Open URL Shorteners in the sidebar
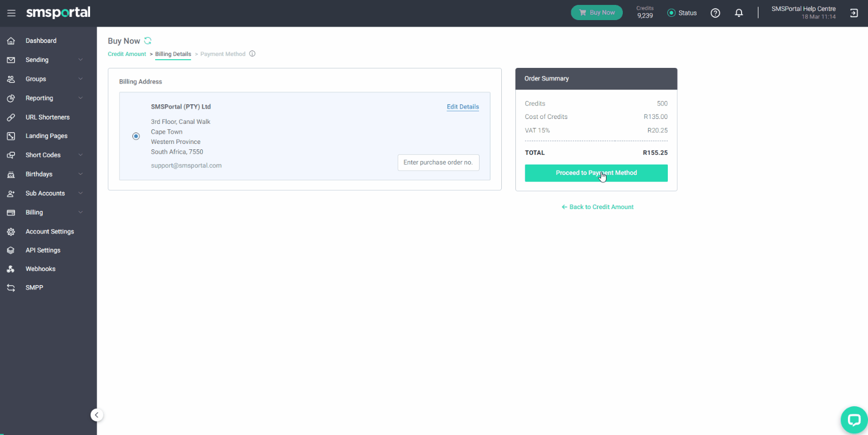Image resolution: width=868 pixels, height=435 pixels. (48, 117)
